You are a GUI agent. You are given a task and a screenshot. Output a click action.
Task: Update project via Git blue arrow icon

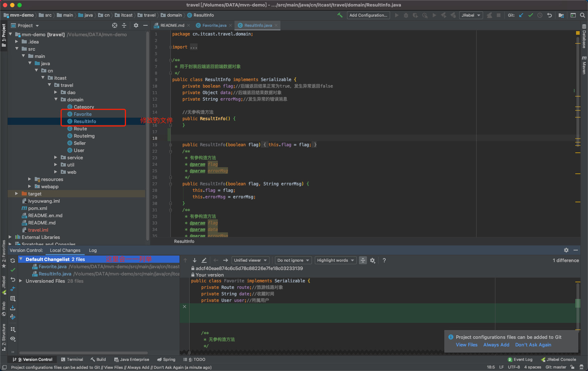[521, 15]
